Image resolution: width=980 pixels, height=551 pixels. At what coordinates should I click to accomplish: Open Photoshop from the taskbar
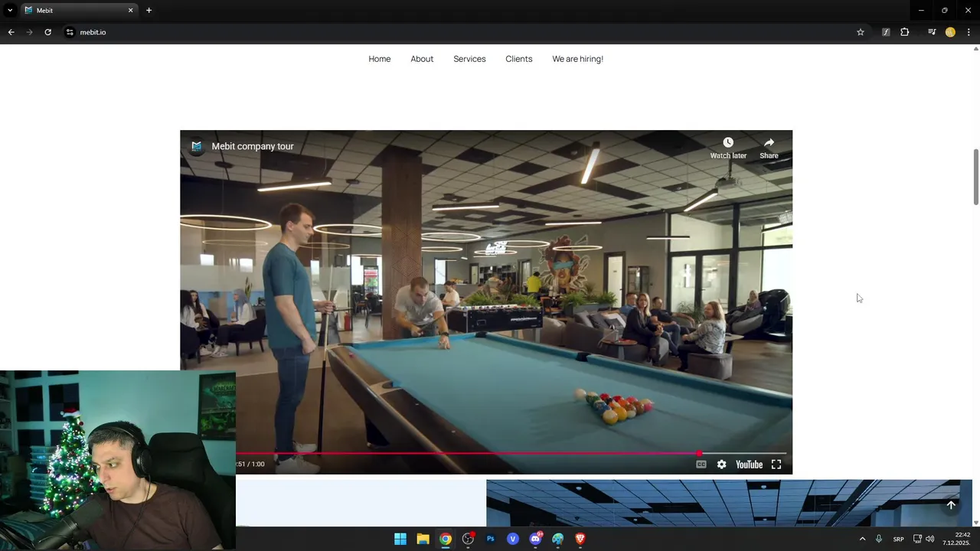(490, 539)
